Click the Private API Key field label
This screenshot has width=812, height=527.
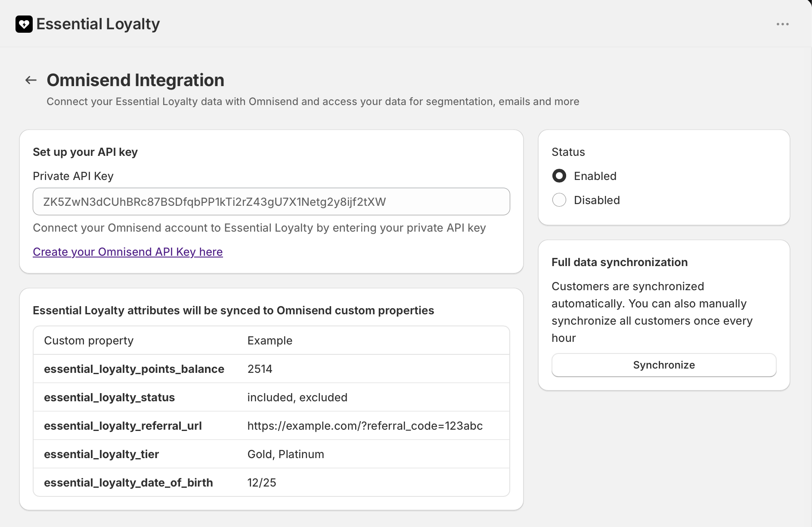click(73, 176)
